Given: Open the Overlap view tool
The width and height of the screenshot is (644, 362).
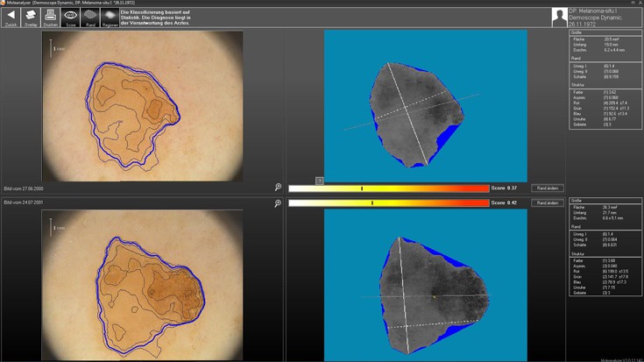Looking at the screenshot, I should (31, 15).
